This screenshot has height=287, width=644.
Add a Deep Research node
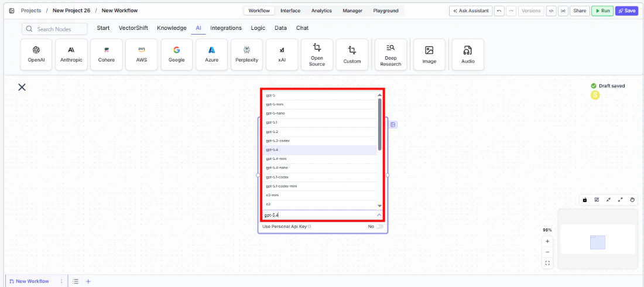pos(390,54)
